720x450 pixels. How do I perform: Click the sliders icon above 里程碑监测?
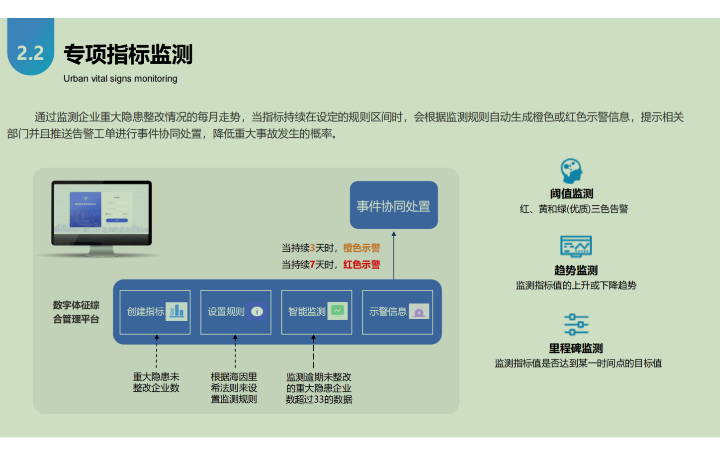pos(576,324)
